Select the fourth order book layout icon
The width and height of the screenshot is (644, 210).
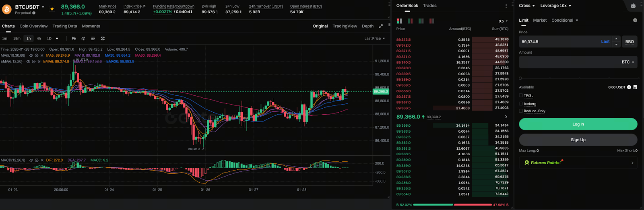[432, 21]
